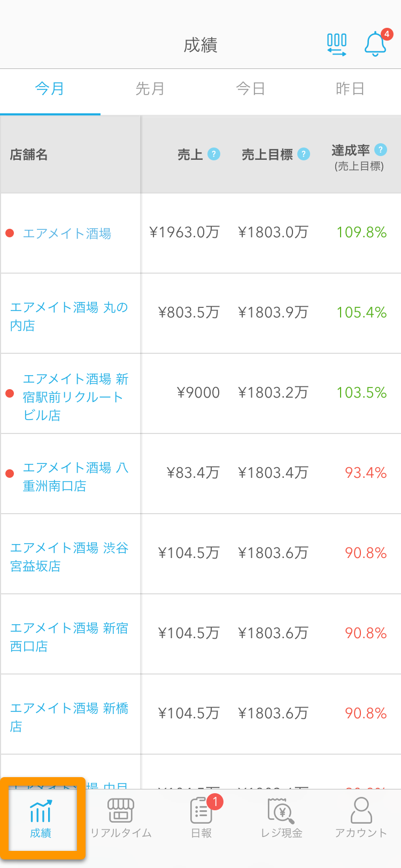The height and width of the screenshot is (868, 401).
Task: Open the アカウント profile icon
Action: pos(361,810)
